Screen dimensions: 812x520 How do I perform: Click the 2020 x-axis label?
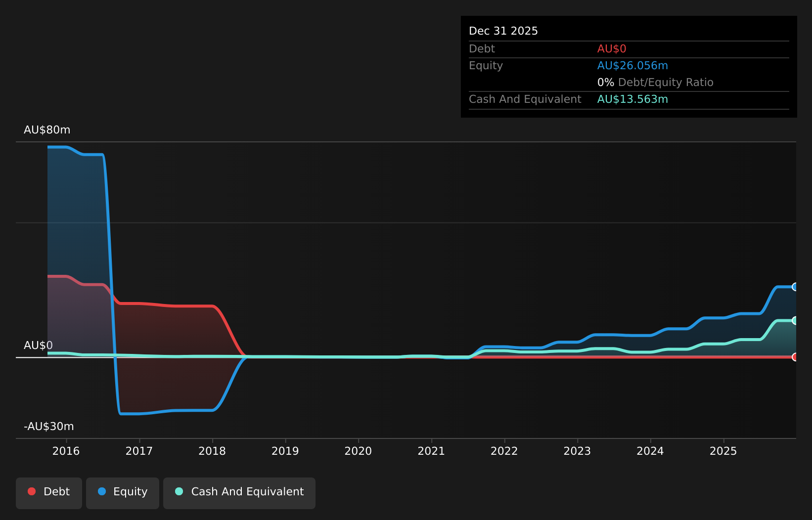click(358, 451)
